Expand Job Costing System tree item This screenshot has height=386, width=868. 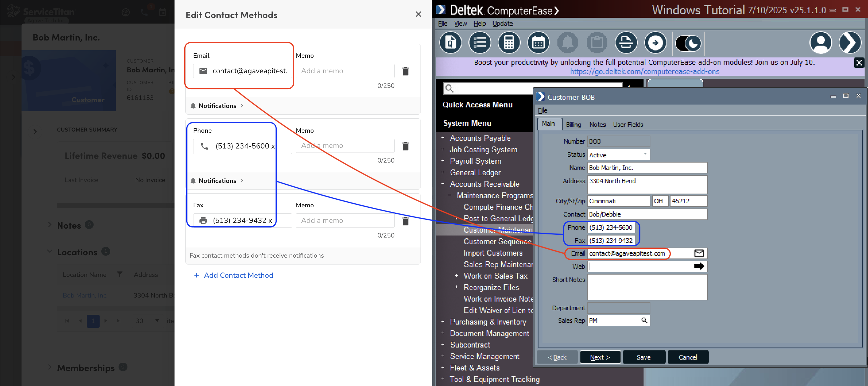(443, 149)
